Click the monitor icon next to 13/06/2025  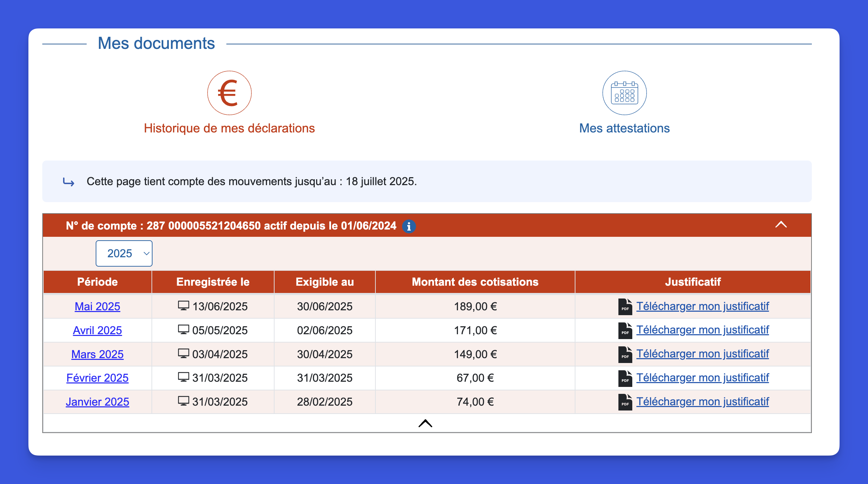183,305
